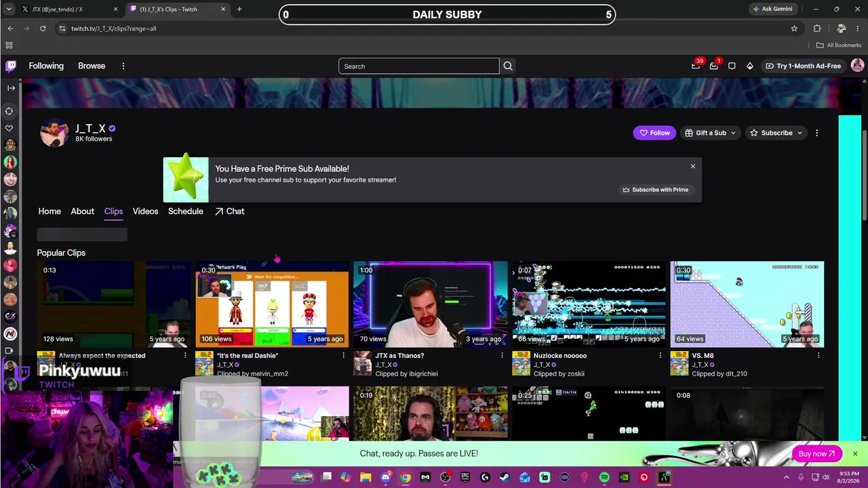The image size is (868, 488).
Task: Play the "it's the real Dashie" clip thumbnail
Action: click(x=272, y=304)
